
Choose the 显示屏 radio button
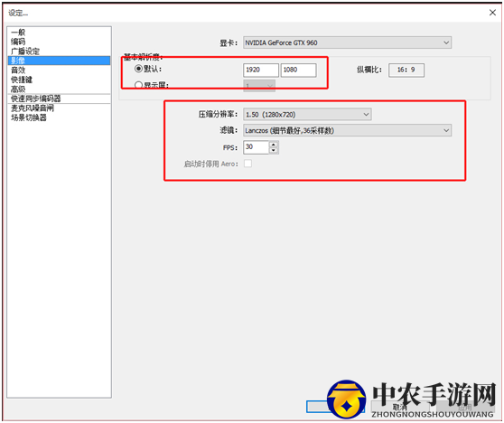138,85
